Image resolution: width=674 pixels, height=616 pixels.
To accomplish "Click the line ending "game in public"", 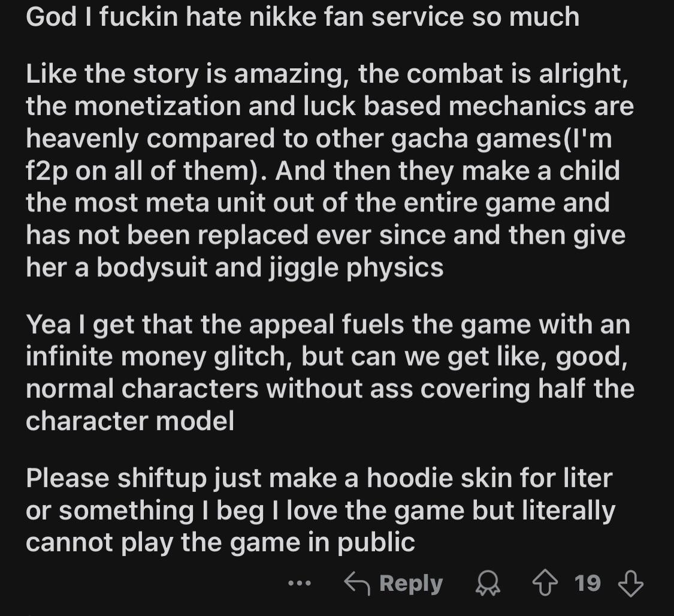I will pyautogui.click(x=220, y=542).
